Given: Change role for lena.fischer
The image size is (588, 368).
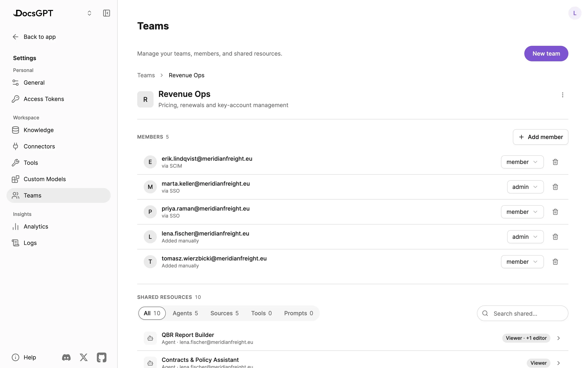Looking at the screenshot, I should (525, 237).
